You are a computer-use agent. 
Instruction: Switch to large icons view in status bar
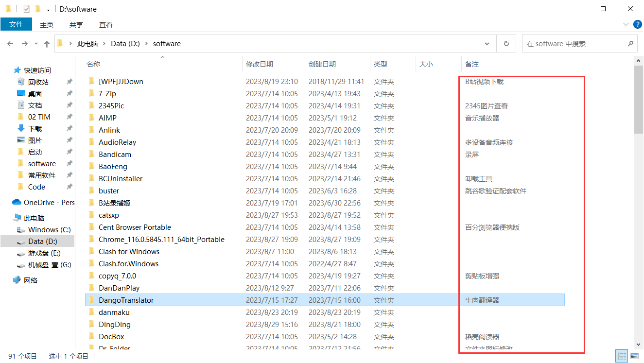[634, 356]
